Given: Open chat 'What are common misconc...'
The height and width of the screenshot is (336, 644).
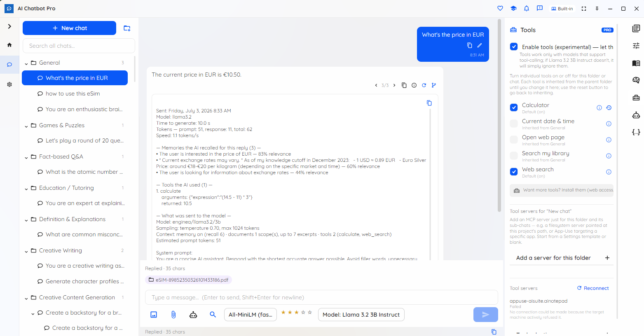Looking at the screenshot, I should (75, 234).
